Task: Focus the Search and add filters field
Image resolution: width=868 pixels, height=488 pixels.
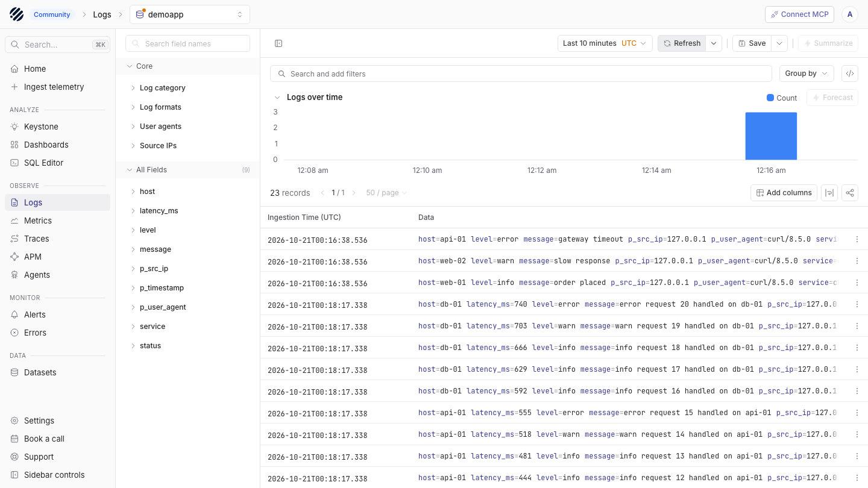Action: click(521, 74)
